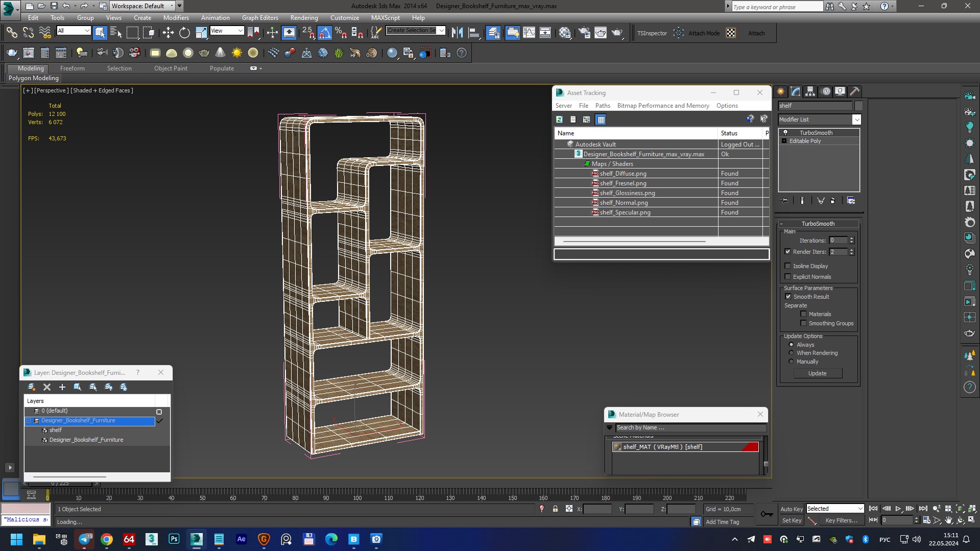Screen dimensions: 980x551
Task: Click the Pin Stack icon
Action: [785, 201]
